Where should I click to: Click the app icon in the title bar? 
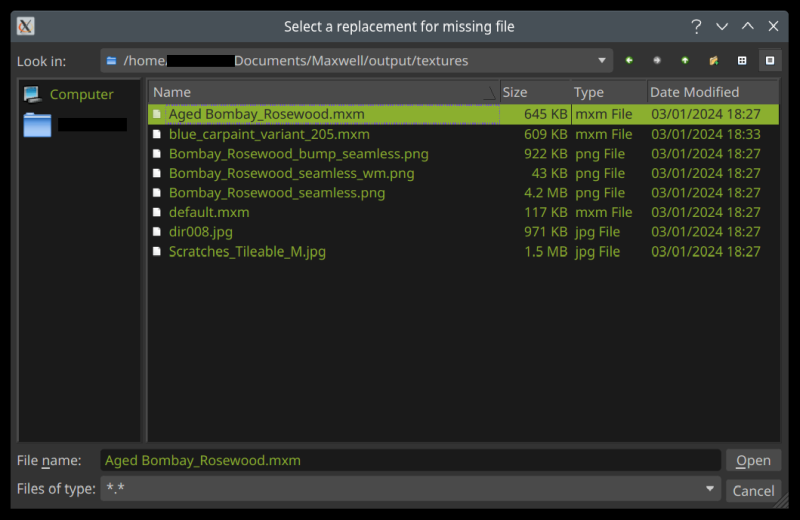(x=26, y=26)
